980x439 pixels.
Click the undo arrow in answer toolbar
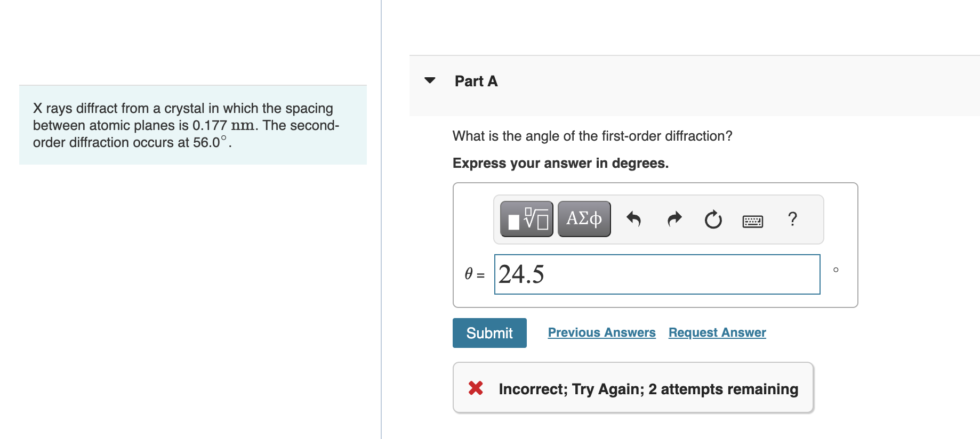coord(633,219)
